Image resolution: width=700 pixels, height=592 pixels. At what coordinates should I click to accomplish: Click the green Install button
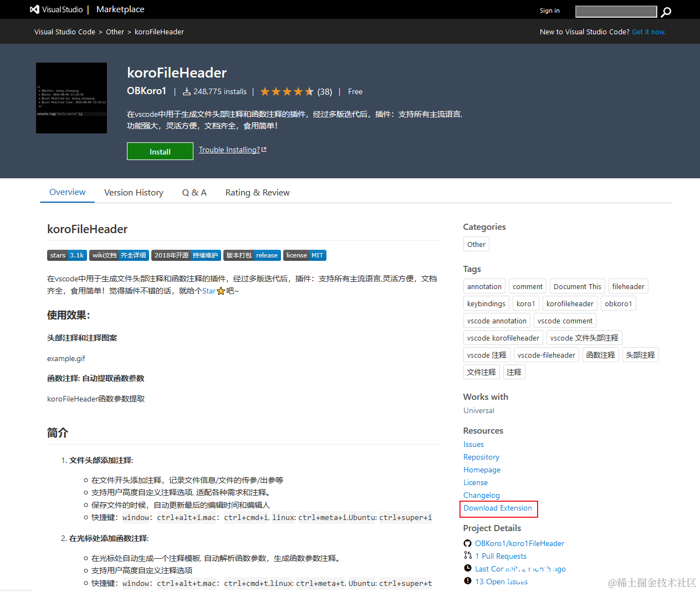point(160,151)
